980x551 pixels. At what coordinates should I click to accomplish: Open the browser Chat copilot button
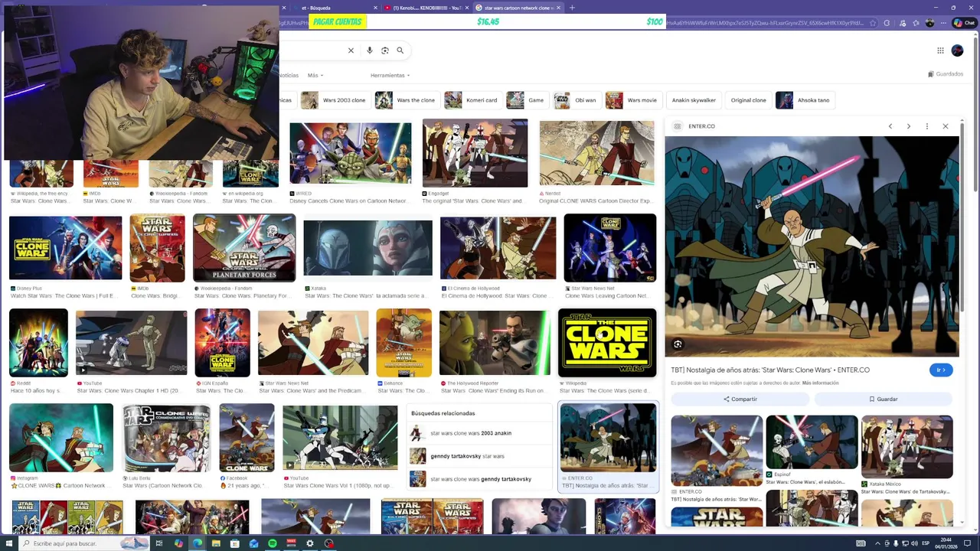click(964, 23)
